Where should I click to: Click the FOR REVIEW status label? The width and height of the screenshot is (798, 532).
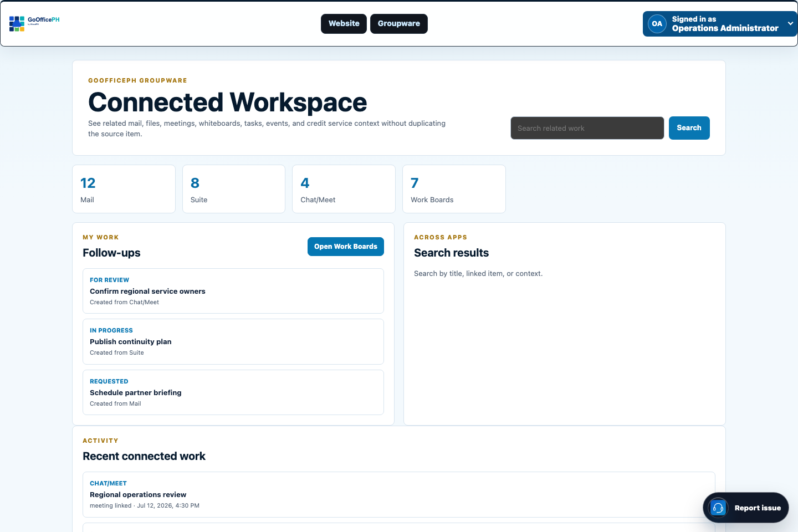(109, 280)
